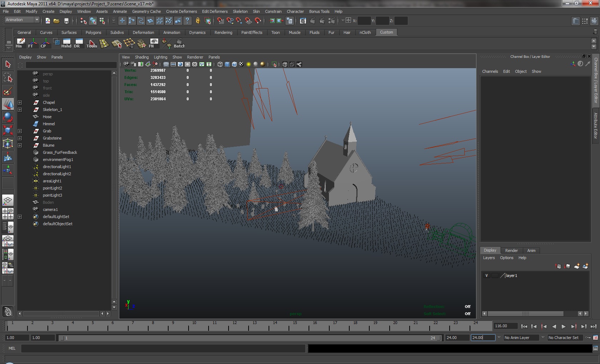Click the question mark selection mask icon
The height and width of the screenshot is (364, 600).
pyautogui.click(x=187, y=21)
